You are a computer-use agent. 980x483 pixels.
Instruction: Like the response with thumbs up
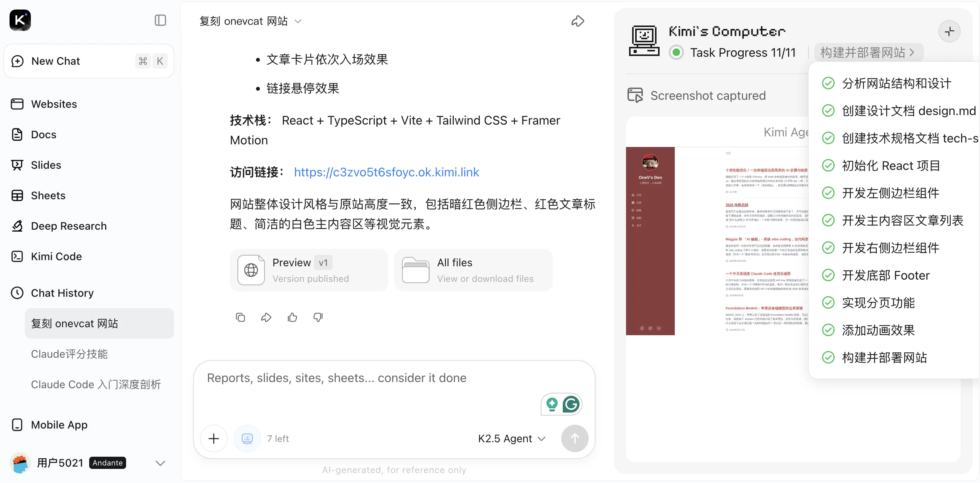point(292,317)
